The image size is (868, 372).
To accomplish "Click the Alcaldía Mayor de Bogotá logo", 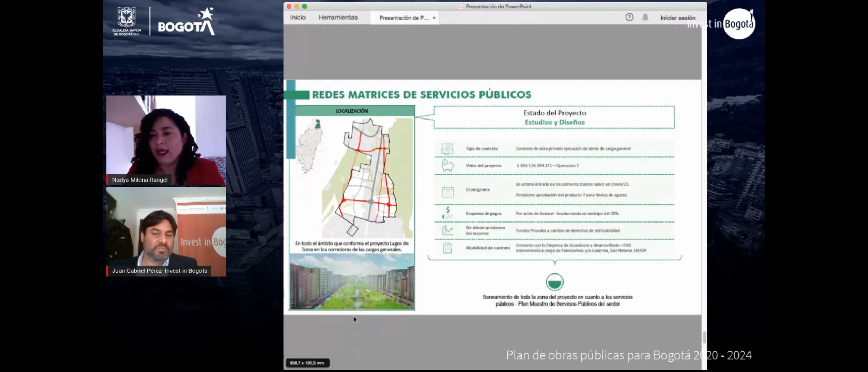I will 126,21.
